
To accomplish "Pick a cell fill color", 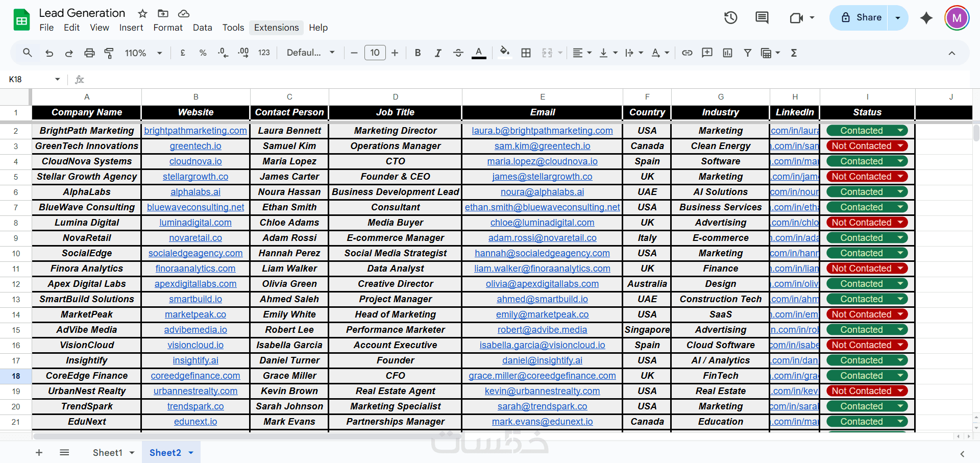I will point(505,53).
